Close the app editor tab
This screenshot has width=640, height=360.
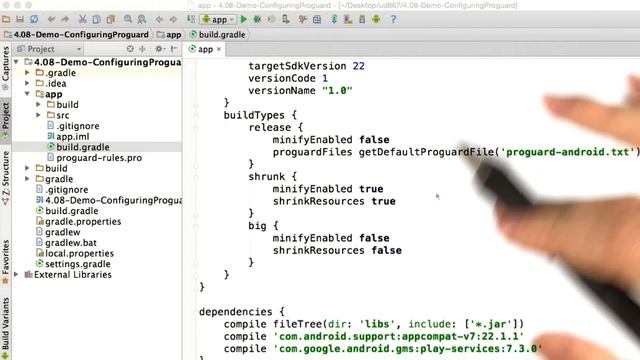tap(219, 49)
